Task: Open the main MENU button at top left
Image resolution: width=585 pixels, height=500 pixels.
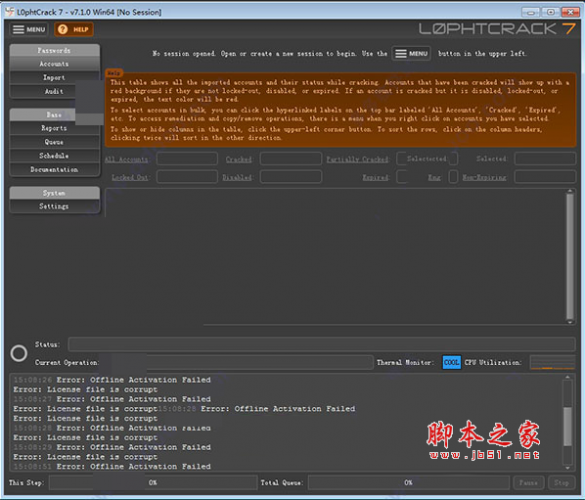Action: tap(29, 29)
